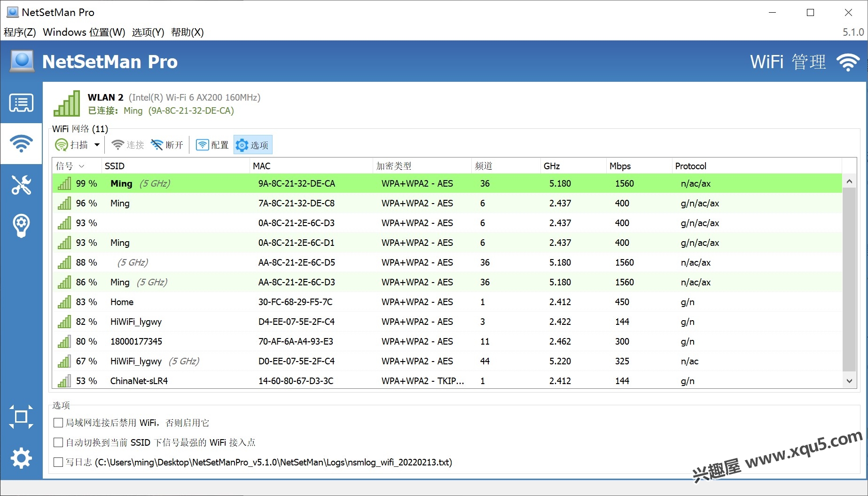868x496 pixels.
Task: Click the WiFi header icon at top right
Action: [x=848, y=62]
